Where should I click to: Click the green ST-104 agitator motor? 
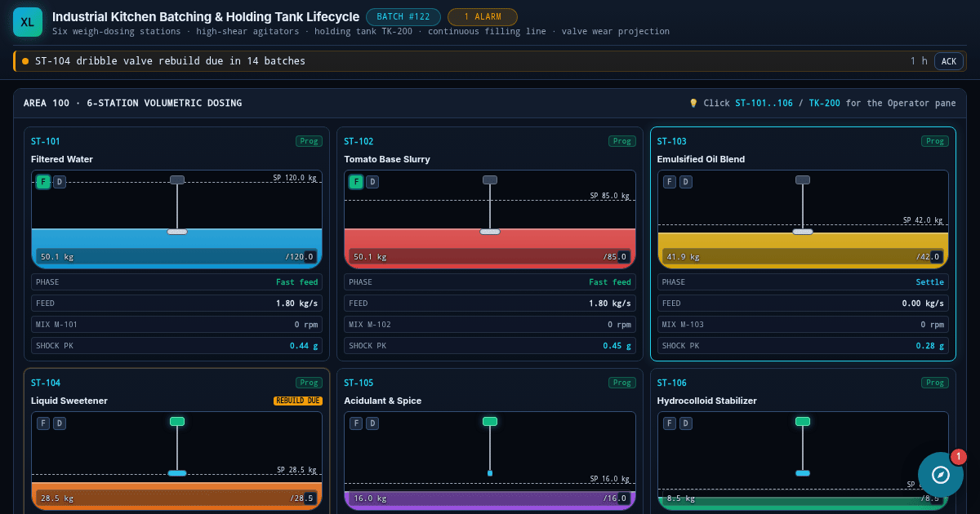click(x=177, y=421)
